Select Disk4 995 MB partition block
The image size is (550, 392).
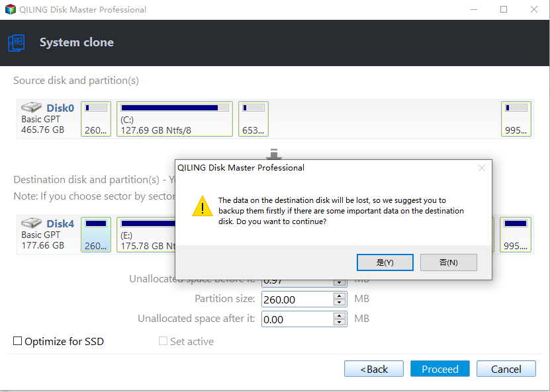point(516,235)
